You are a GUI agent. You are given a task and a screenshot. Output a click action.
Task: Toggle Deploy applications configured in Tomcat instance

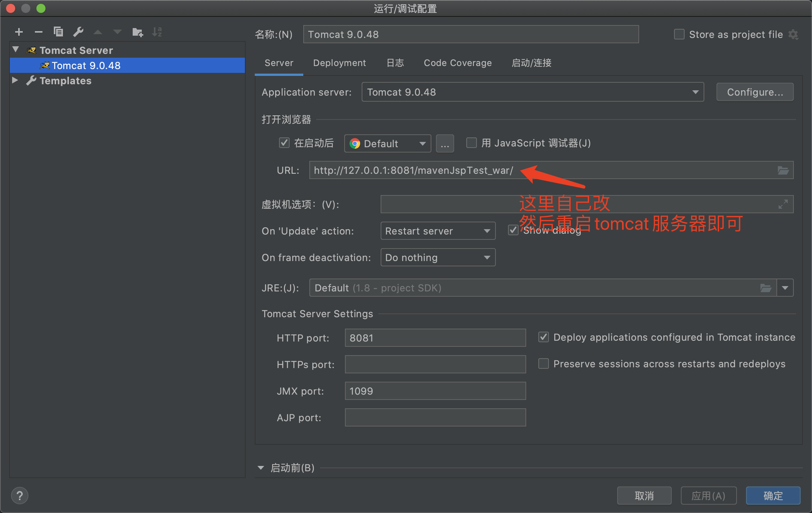coord(543,337)
